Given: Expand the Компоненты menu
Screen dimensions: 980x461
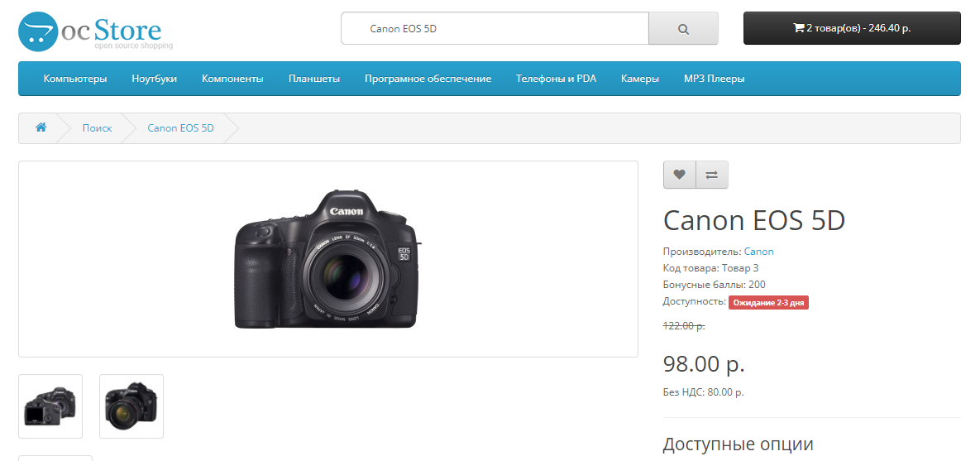Looking at the screenshot, I should click(x=232, y=79).
